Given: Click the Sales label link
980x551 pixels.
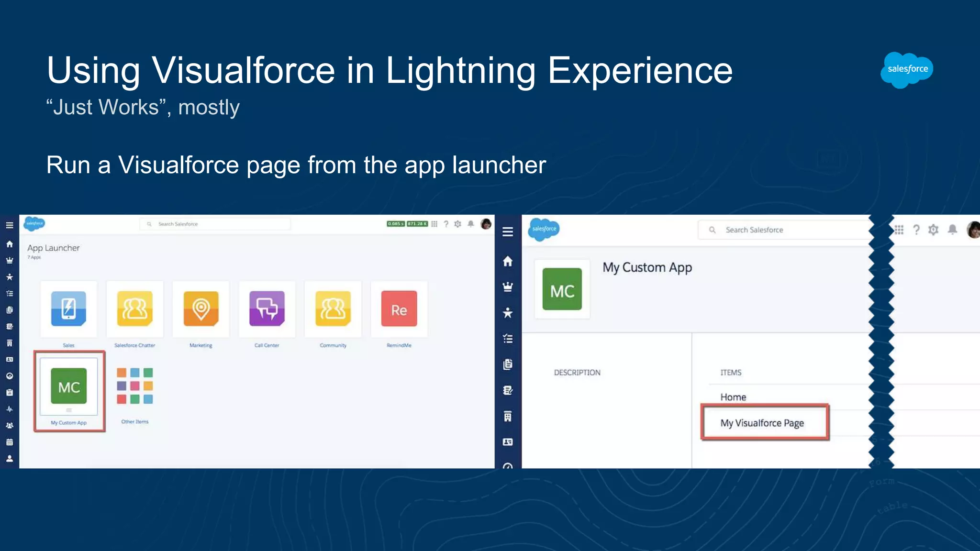Looking at the screenshot, I should (69, 345).
